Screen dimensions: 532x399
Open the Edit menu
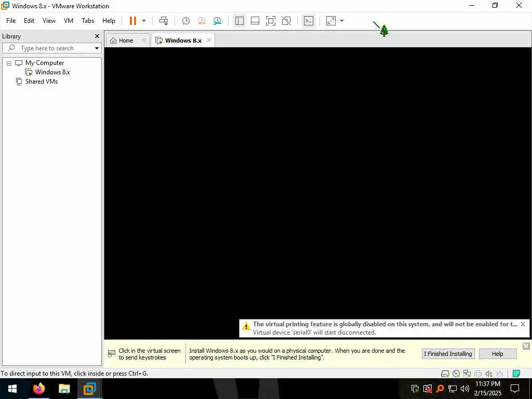[x=29, y=21]
